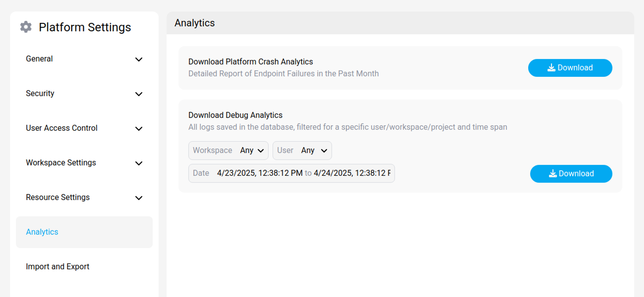Open the User filter dropdown
Image resolution: width=644 pixels, height=297 pixels.
[x=314, y=150]
